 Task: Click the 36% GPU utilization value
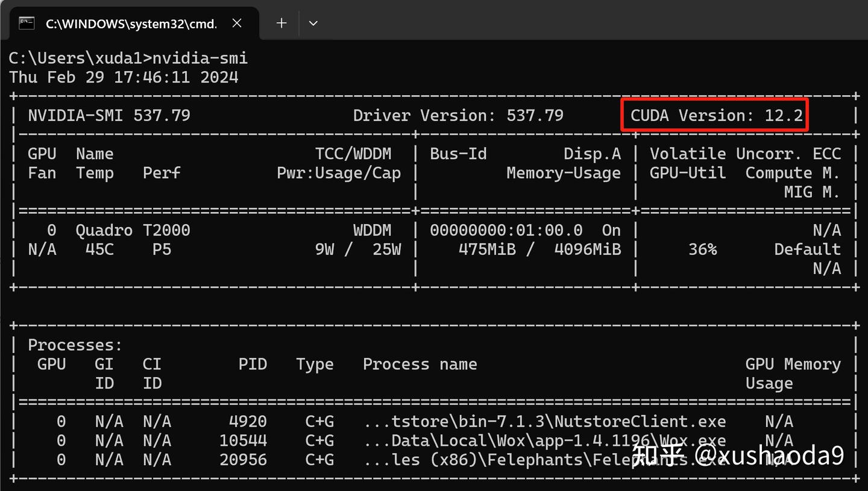(702, 249)
